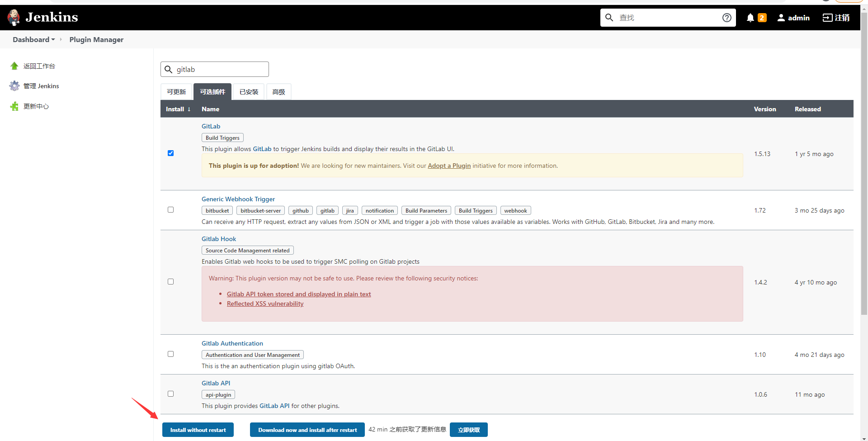
Task: Click Download now and install after restart
Action: coord(307,430)
